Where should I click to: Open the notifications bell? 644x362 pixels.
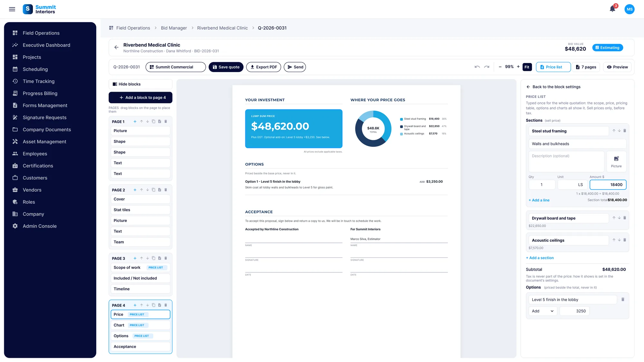tap(612, 9)
